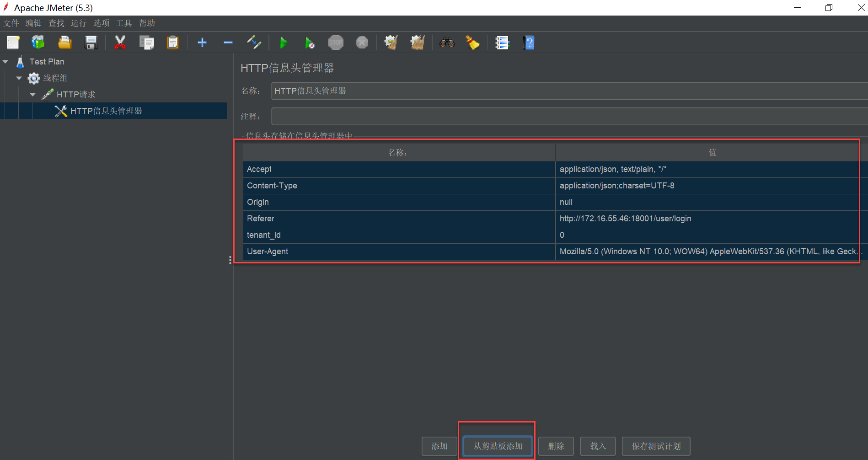The width and height of the screenshot is (868, 460).
Task: Open the 编辑 menu
Action: click(x=33, y=23)
